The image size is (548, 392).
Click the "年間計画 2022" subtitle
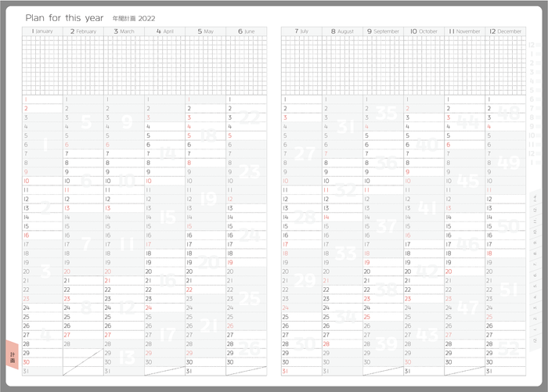click(x=134, y=19)
